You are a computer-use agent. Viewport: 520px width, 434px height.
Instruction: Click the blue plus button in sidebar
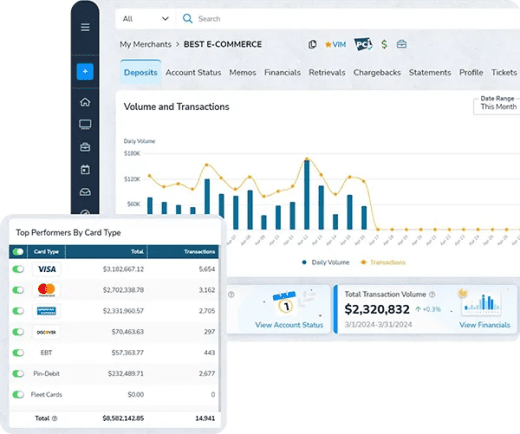coord(85,71)
